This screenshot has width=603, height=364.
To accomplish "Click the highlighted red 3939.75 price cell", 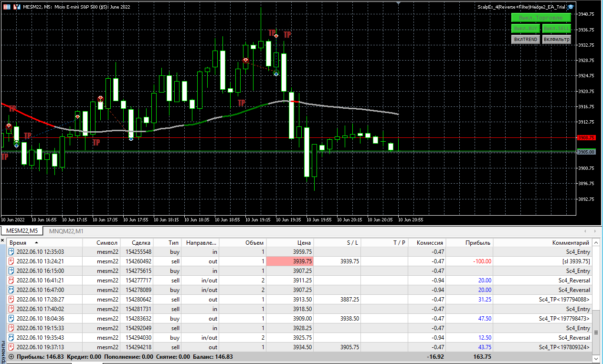I will pos(290,261).
